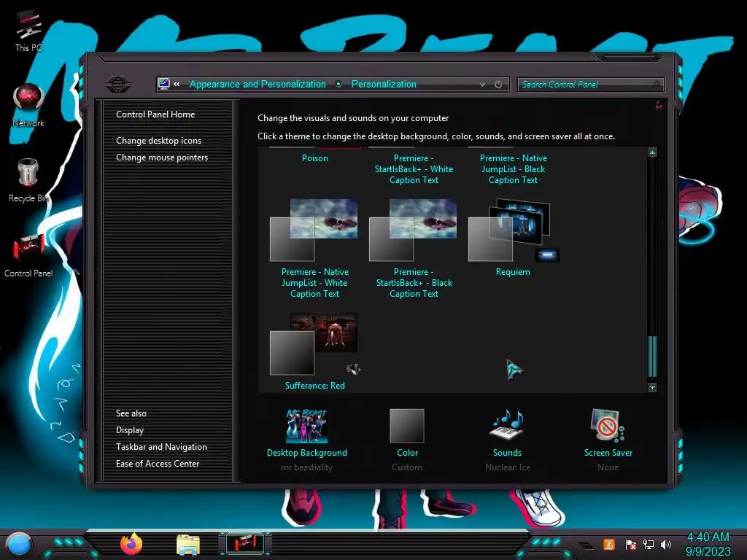Click the Desktop Background label
Viewport: 747px width, 560px height.
307,453
